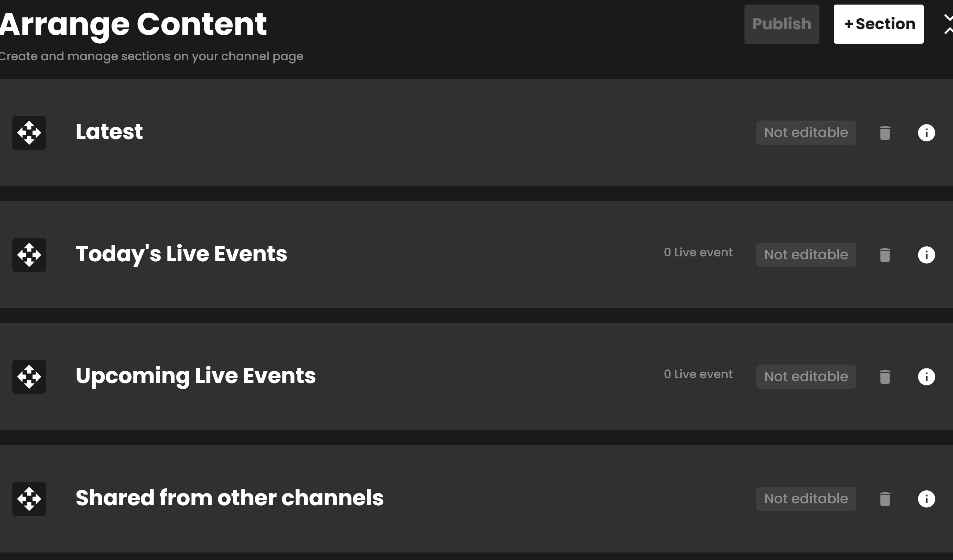
Task: Select the Shared from other channels title
Action: (230, 497)
